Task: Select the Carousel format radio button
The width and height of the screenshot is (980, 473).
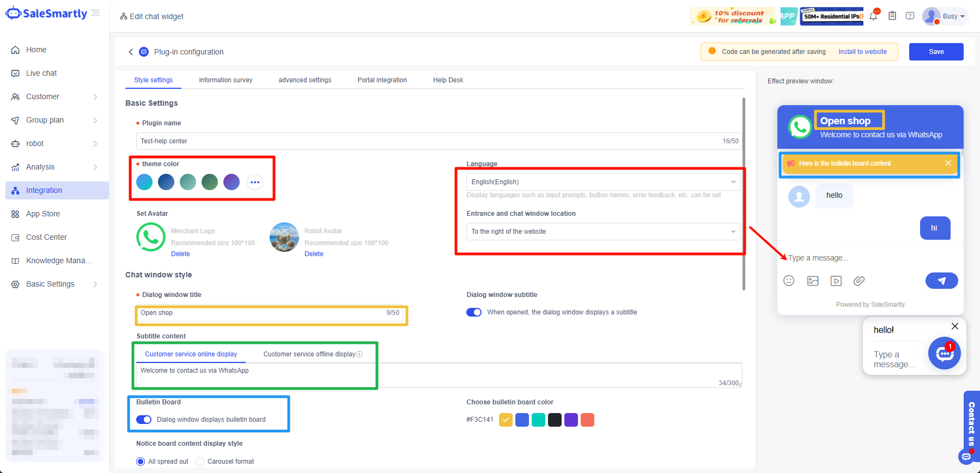Action: pos(200,462)
